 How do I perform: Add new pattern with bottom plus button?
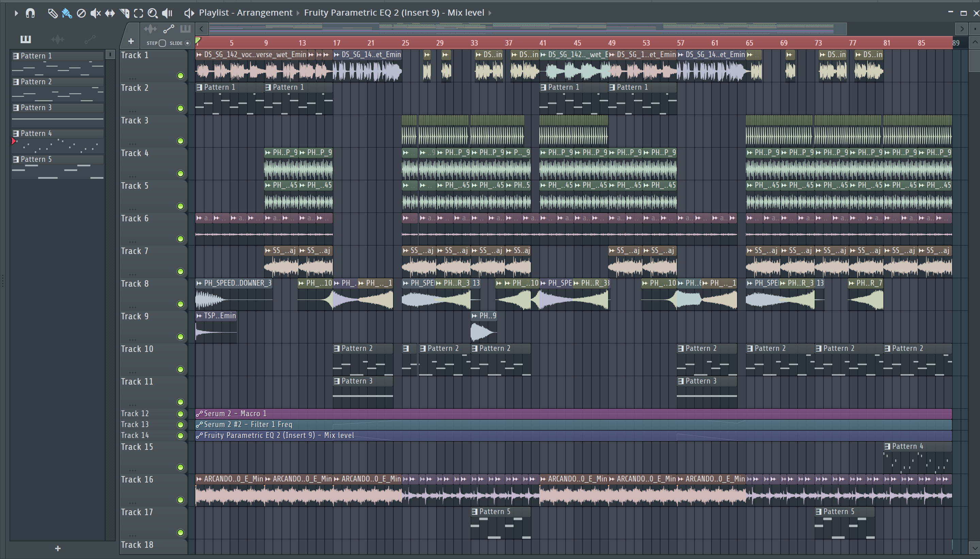tap(58, 549)
